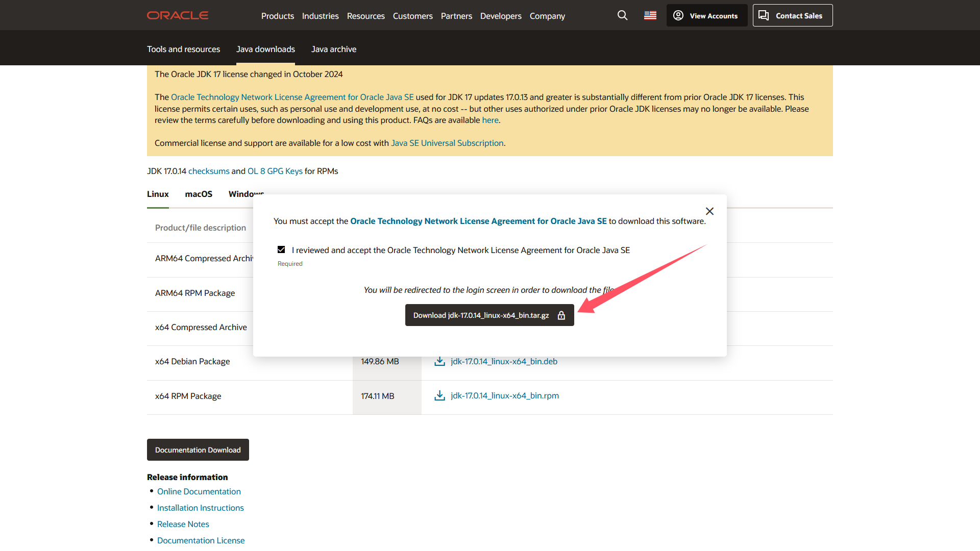Switch to the Java archive tab
This screenshot has height=551, width=980.
coord(334,49)
